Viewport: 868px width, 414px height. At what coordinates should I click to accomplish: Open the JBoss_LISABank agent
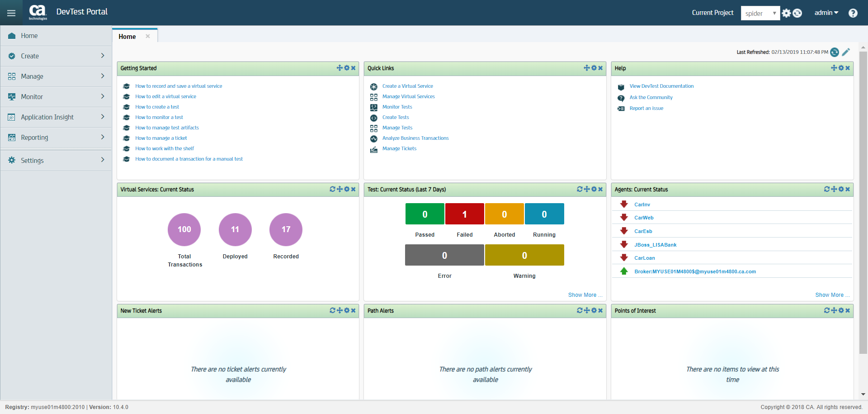point(655,245)
